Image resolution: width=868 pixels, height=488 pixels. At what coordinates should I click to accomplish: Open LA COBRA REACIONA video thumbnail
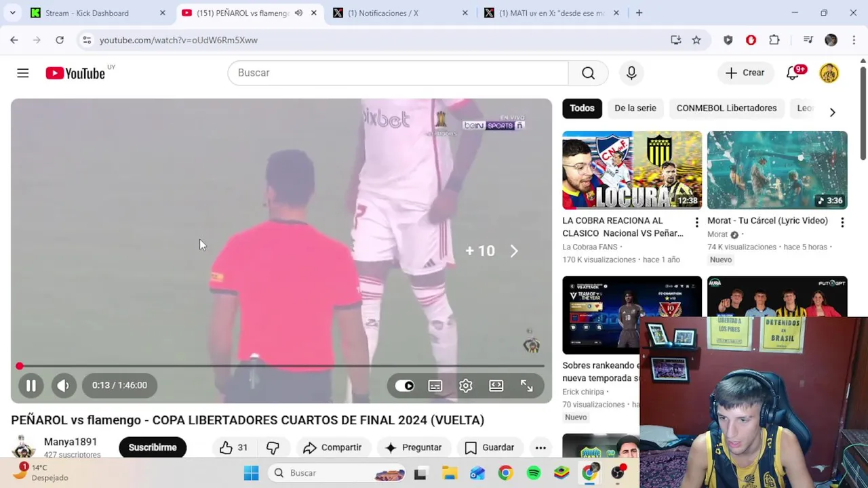[x=632, y=170]
